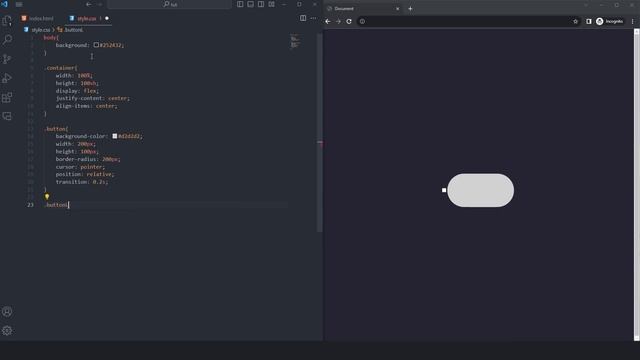This screenshot has width=640, height=360.
Task: Split the editor to the right
Action: (x=303, y=18)
